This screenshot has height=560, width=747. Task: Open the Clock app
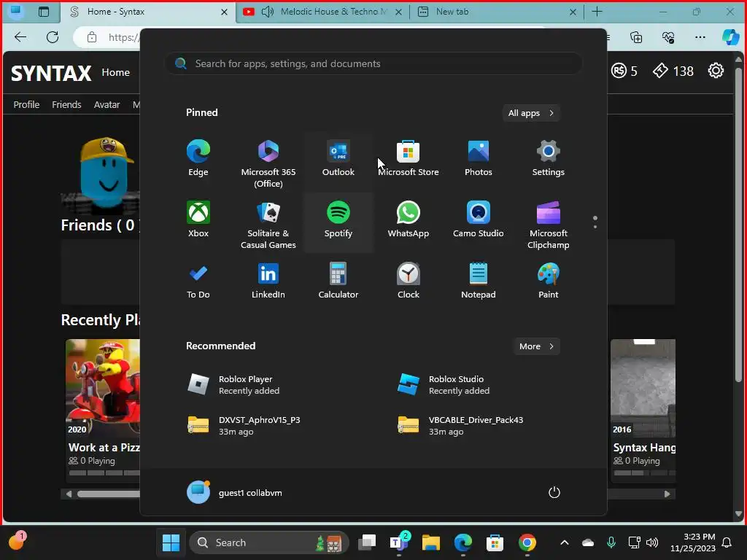tap(409, 281)
